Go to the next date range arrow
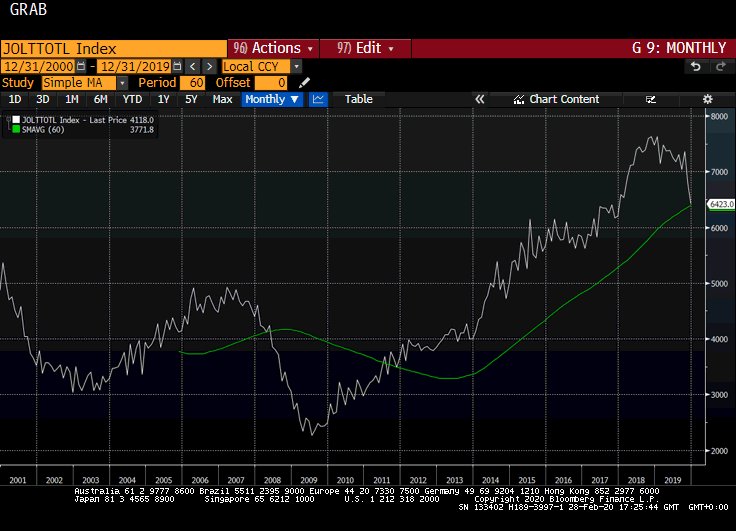Viewport: 736px width, 531px height. (209, 66)
